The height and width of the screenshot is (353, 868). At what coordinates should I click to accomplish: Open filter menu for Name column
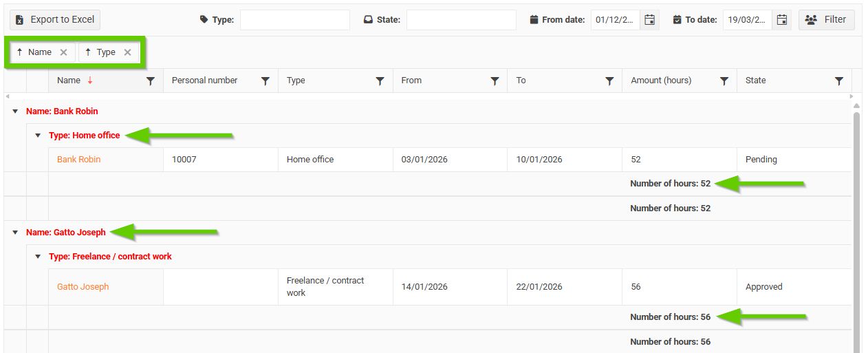click(x=151, y=81)
